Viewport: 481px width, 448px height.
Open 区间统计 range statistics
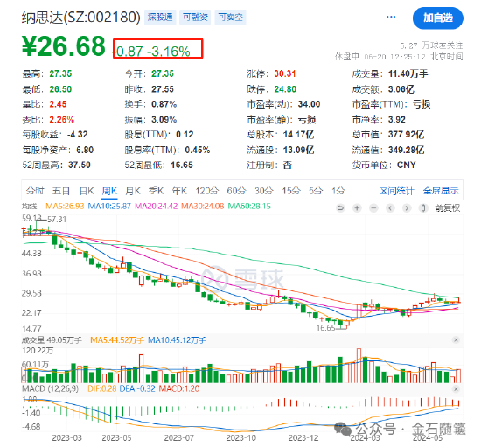396,191
